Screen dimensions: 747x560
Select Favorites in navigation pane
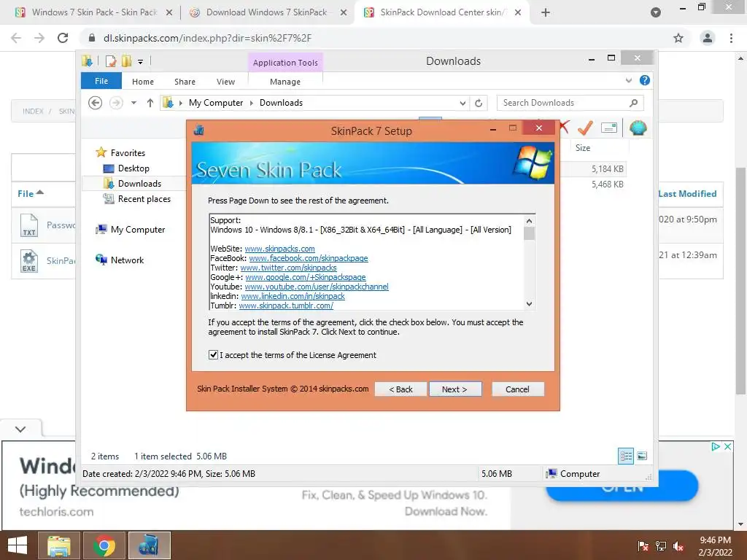128,153
